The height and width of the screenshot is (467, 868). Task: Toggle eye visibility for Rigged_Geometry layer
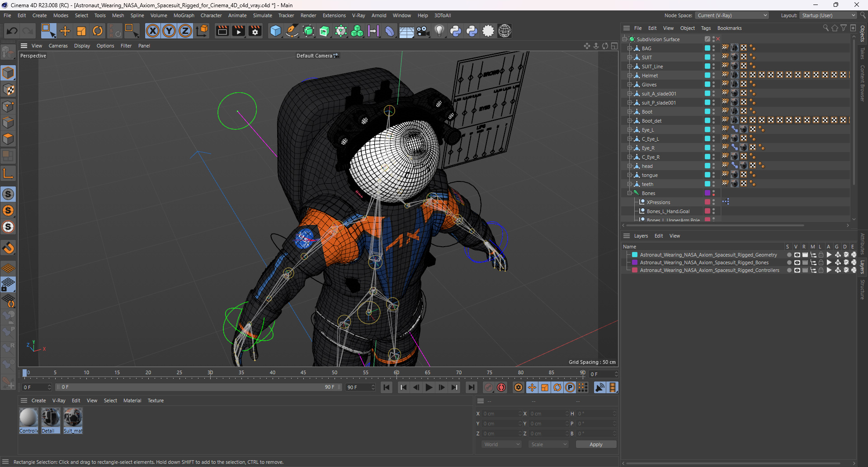[797, 255]
